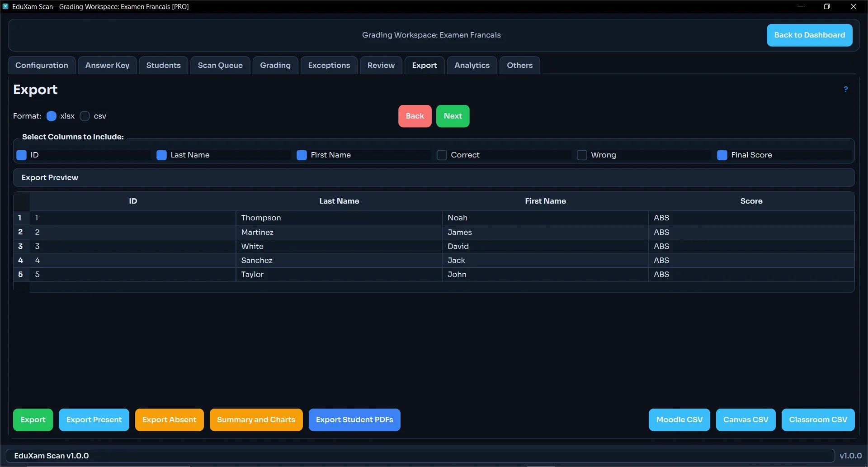Enable the Wrong column checkbox
The width and height of the screenshot is (868, 467).
coord(582,155)
